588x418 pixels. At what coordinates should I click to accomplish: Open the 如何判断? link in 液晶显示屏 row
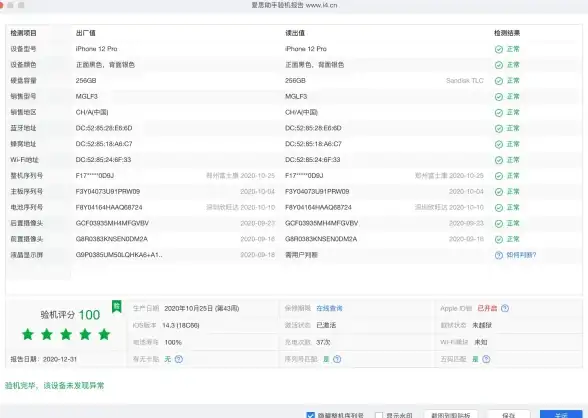(x=521, y=255)
